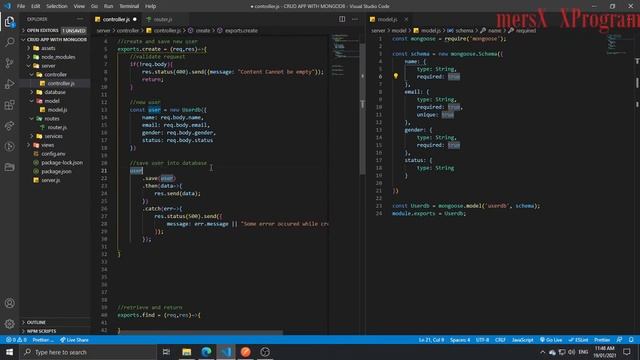Viewport: 640px width, 360px height.
Task: Open the Help menu
Action: click(151, 6)
